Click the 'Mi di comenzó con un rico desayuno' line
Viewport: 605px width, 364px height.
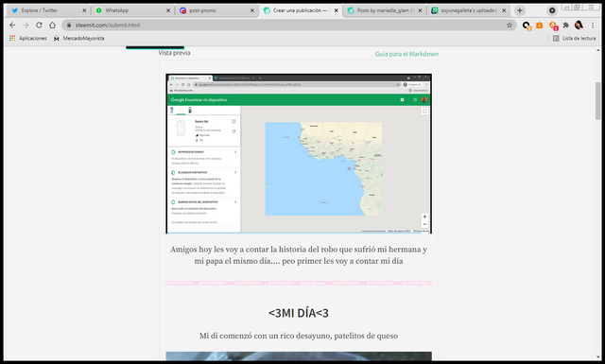coord(299,336)
